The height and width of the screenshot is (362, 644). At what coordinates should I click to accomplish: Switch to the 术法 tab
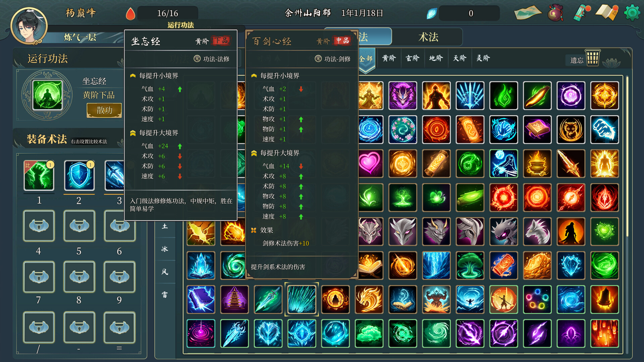point(428,37)
